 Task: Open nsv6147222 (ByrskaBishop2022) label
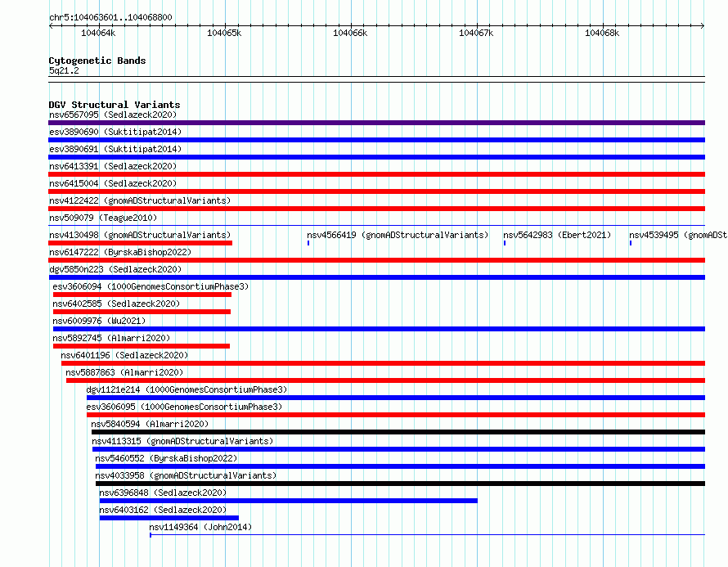[120, 252]
